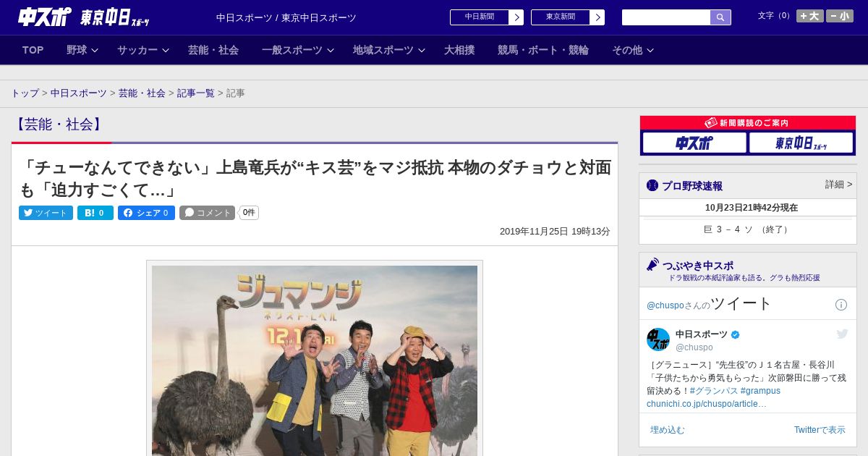Click the 東京中日スポーツ subscription banner logo
This screenshot has width=868, height=456.
pyautogui.click(x=801, y=143)
